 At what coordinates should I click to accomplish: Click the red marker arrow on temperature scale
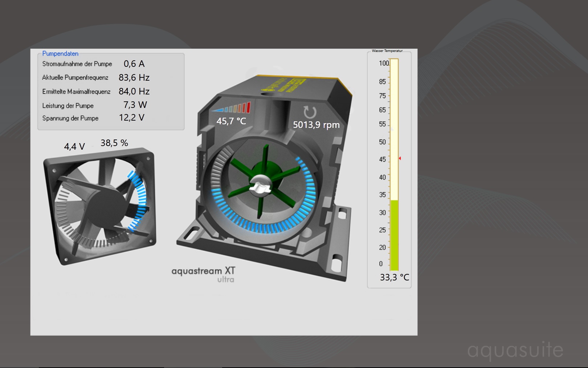pos(400,158)
